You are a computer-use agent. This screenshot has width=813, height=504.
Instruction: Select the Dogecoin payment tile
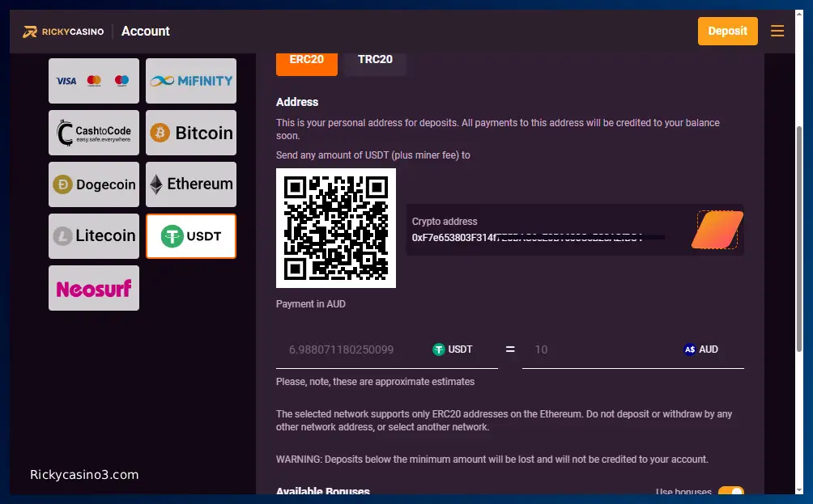click(94, 184)
